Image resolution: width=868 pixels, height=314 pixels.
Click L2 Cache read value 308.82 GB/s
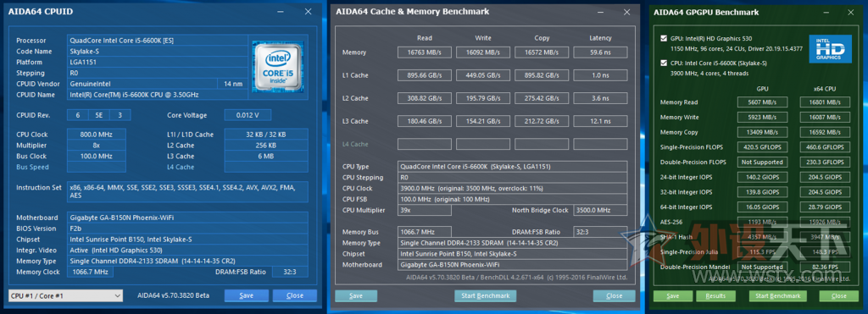425,98
